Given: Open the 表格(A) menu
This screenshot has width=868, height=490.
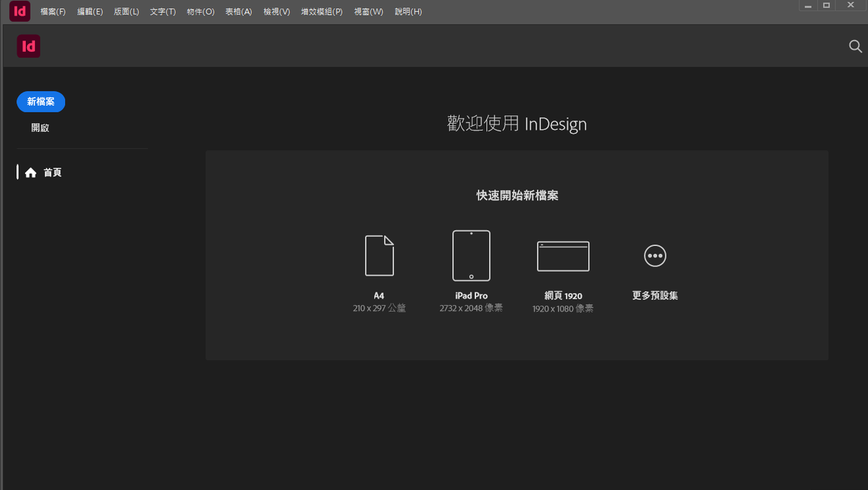Looking at the screenshot, I should pyautogui.click(x=238, y=12).
